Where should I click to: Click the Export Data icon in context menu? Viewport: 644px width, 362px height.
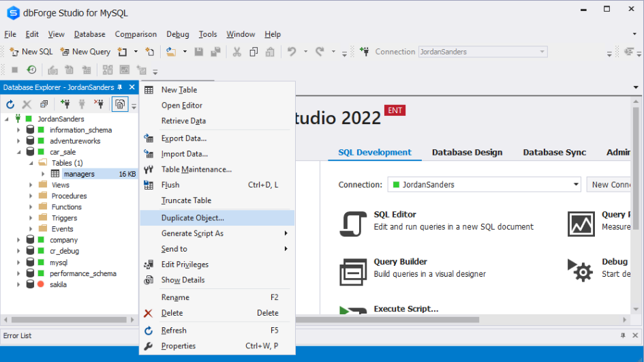(149, 138)
